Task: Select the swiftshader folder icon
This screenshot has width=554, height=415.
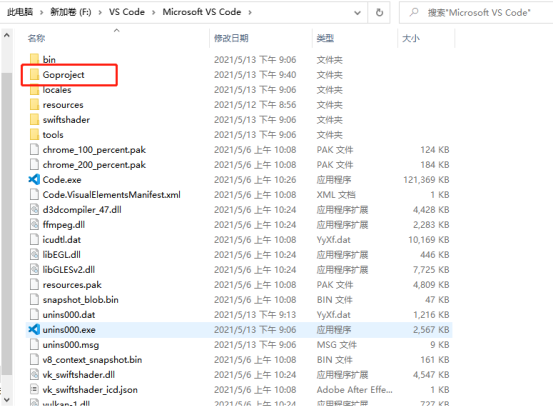Action: click(34, 119)
